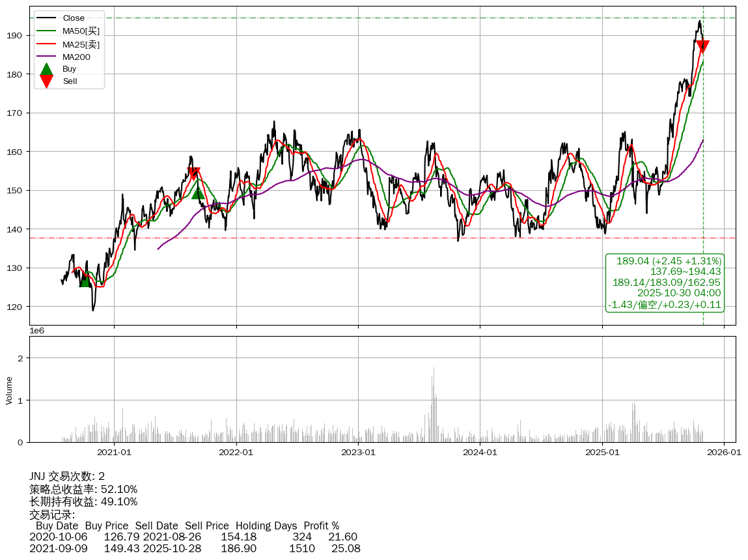Click the 2023-01 x-axis date label
748x560 pixels.
[358, 452]
